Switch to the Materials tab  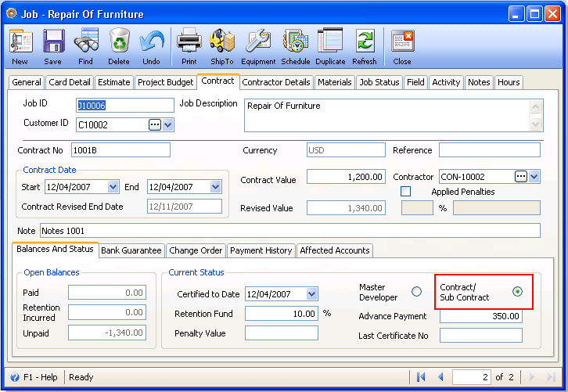[335, 82]
